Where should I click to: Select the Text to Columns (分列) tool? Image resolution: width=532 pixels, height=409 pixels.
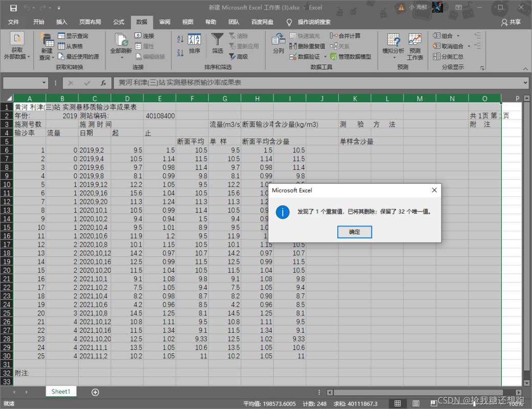coord(279,43)
